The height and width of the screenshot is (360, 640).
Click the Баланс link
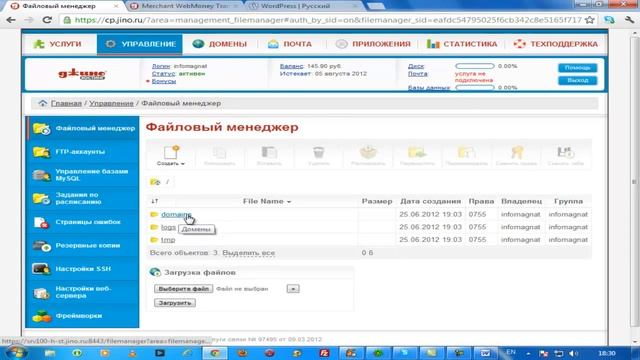pos(291,66)
